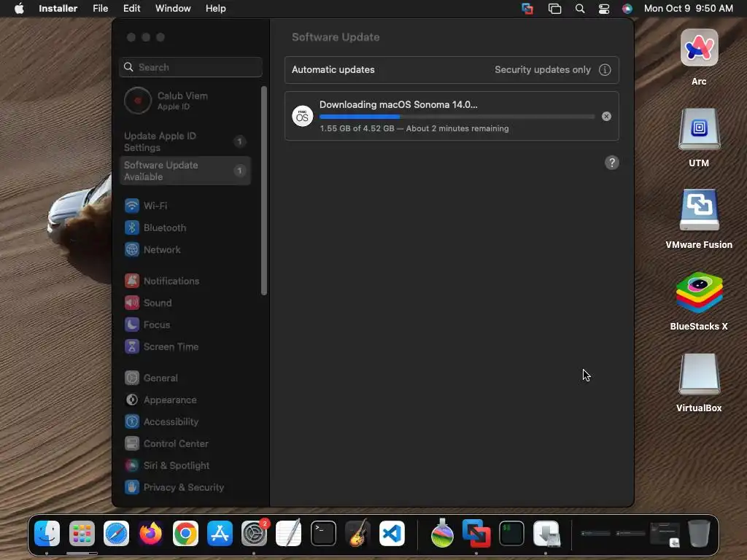747x560 pixels.
Task: Launch Safari from the Dock
Action: (x=116, y=533)
